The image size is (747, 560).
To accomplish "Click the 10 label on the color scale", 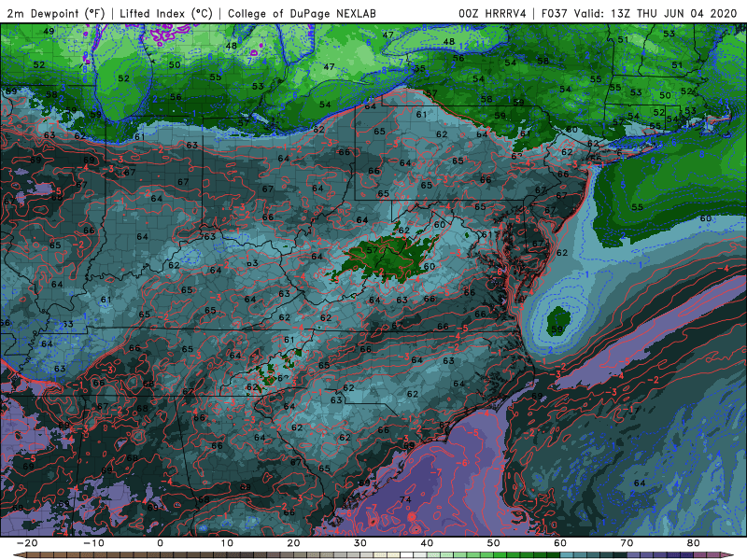I will (x=227, y=543).
